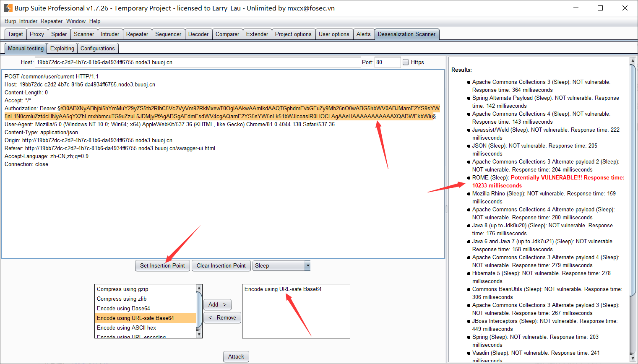Click the Set Insertion Point button
Screen dimensions: 638x364
coord(162,265)
